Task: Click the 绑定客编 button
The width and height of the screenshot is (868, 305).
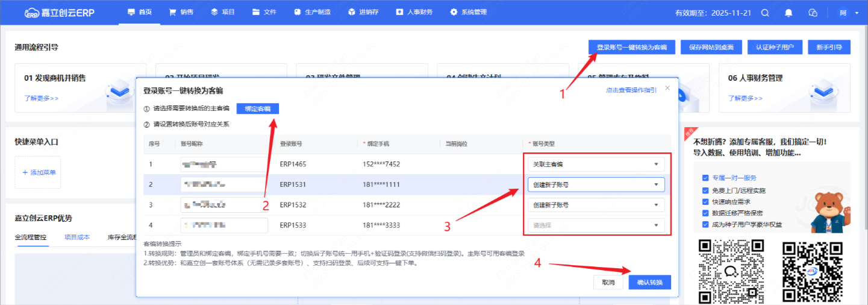Action: (x=257, y=108)
